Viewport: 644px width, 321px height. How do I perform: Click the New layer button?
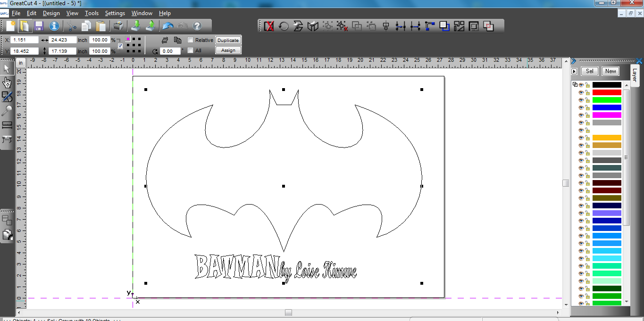(611, 71)
